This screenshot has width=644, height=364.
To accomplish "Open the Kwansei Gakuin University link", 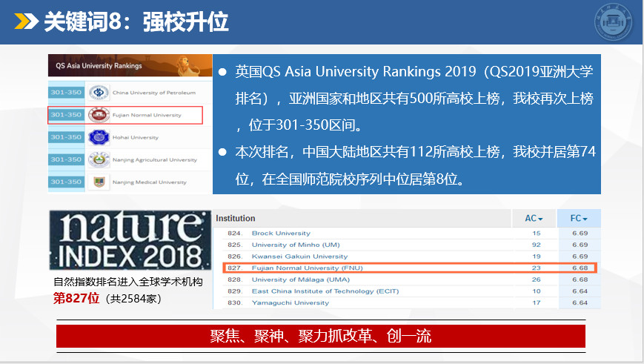I will click(x=300, y=256).
